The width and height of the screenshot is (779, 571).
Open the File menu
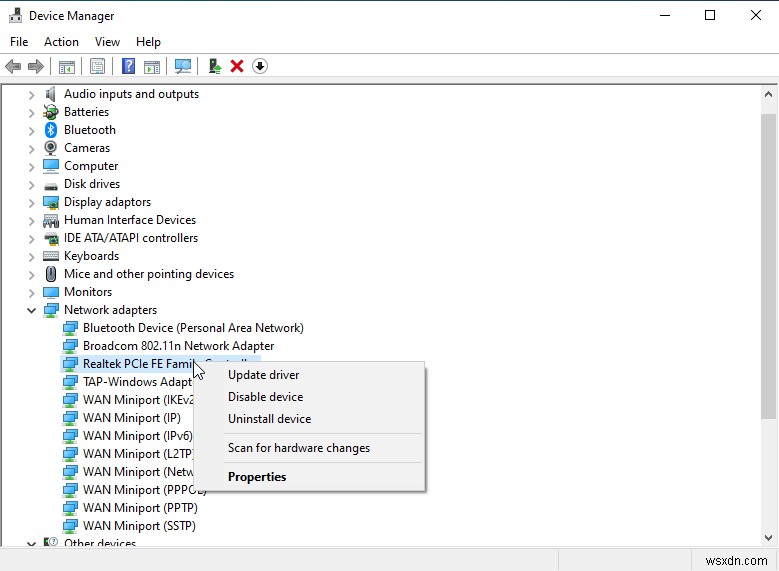click(x=19, y=42)
